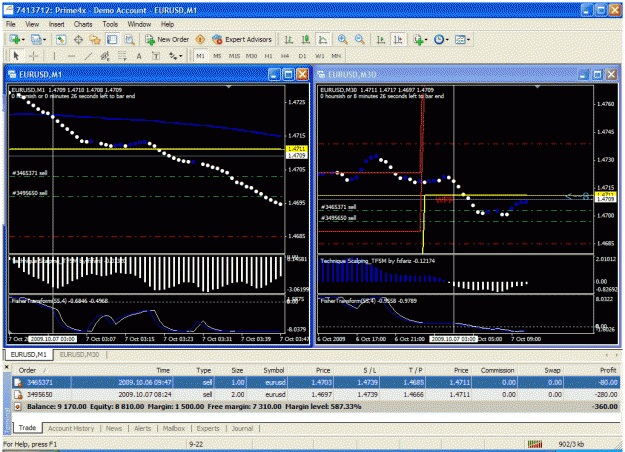Screen dimensions: 625x452
Task: Switch to the M5 timeframe
Action: tap(217, 56)
